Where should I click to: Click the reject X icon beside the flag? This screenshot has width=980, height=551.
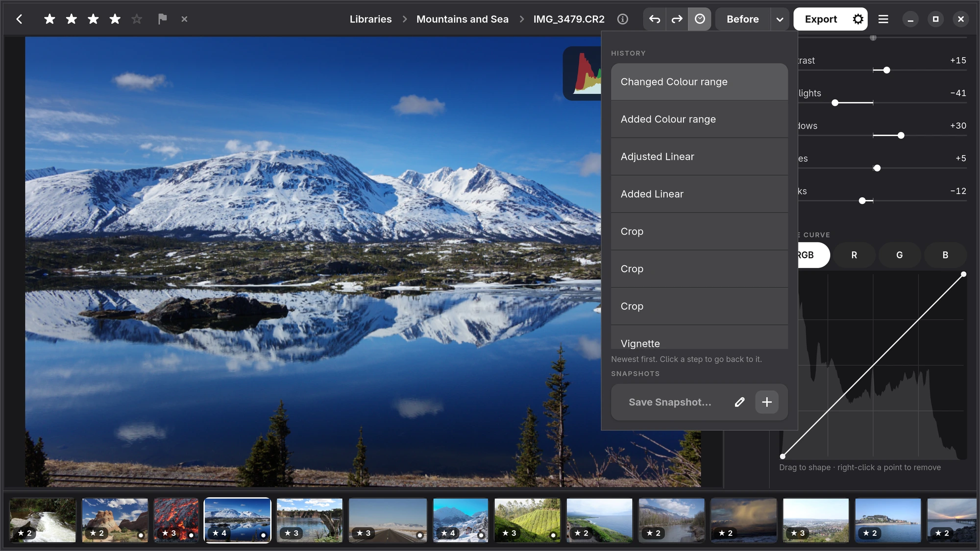pyautogui.click(x=184, y=19)
